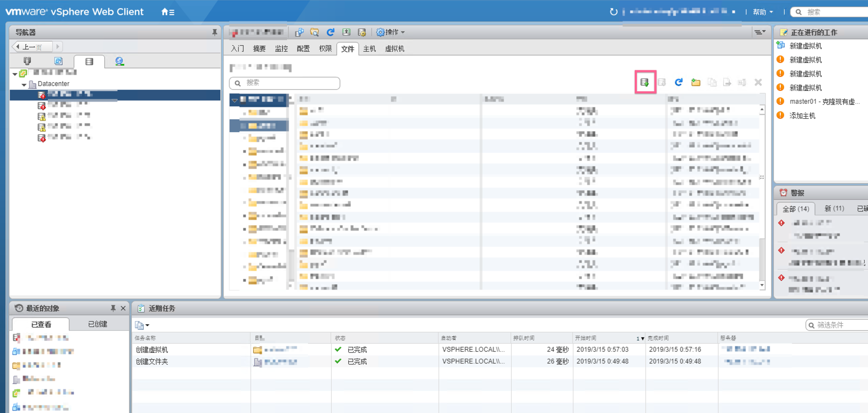
Task: Switch to the 虚拟机 tab
Action: tap(394, 48)
